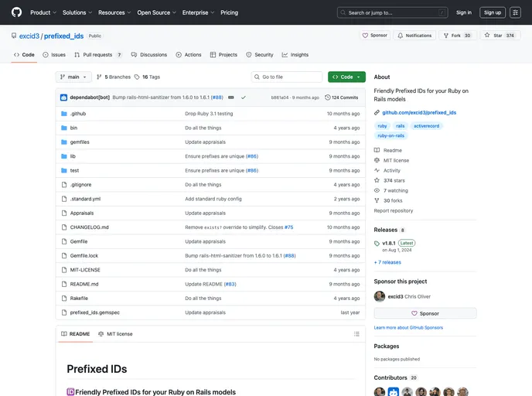Click the Rakefile file icon
Screen dimensions: 532x396
[x=63, y=299]
